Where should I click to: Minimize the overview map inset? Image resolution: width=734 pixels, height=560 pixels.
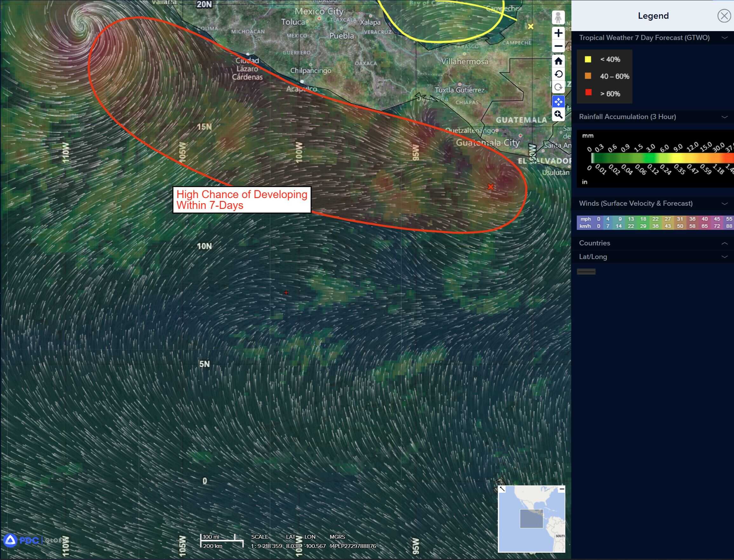[562, 489]
